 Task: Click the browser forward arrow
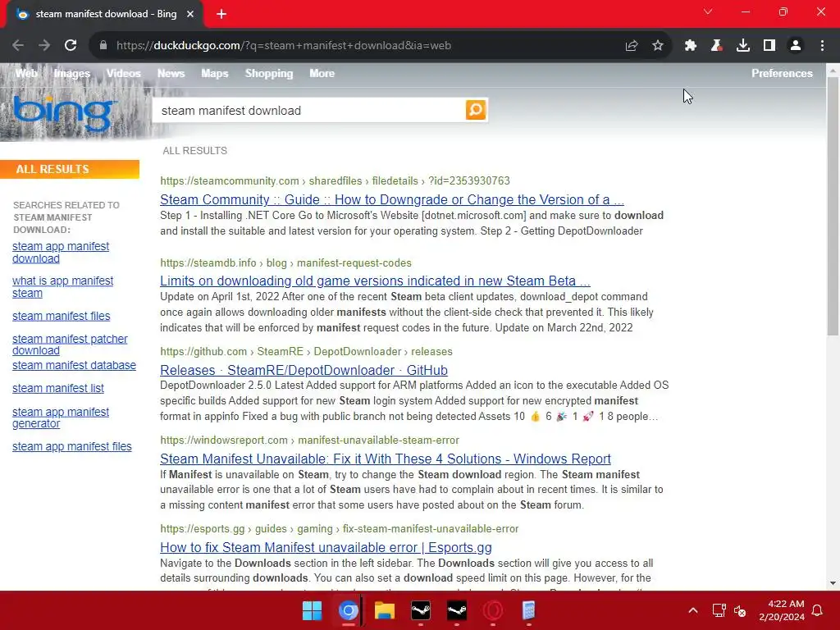[44, 46]
